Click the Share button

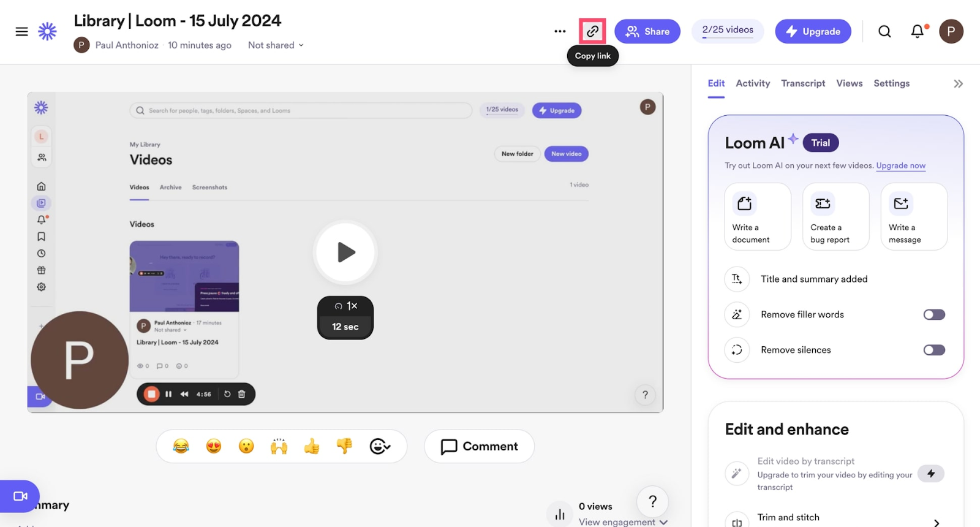pos(647,31)
